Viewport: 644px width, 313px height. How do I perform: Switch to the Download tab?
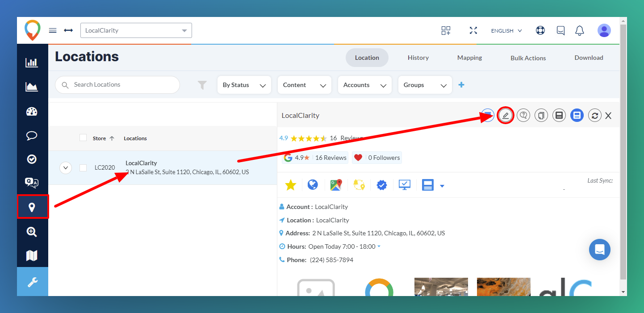point(589,58)
